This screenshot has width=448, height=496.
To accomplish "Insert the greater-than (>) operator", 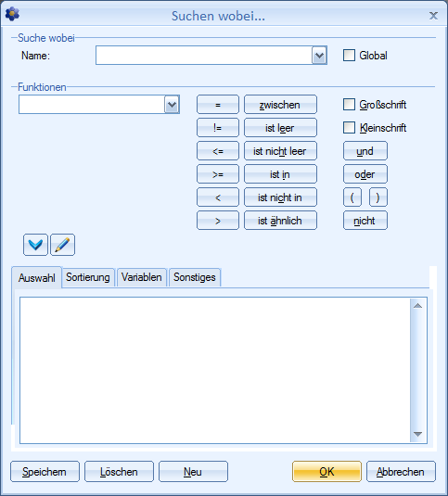I will pos(218,221).
